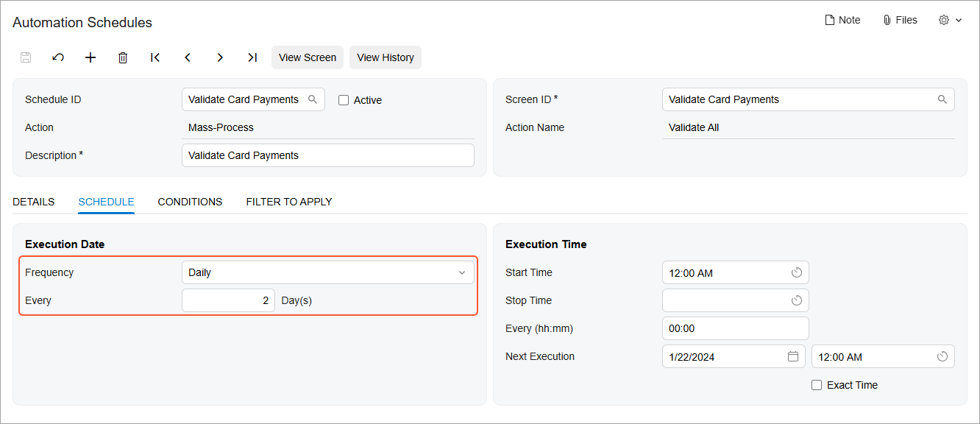Switch to the Conditions tab
This screenshot has width=980, height=424.
pyautogui.click(x=190, y=201)
